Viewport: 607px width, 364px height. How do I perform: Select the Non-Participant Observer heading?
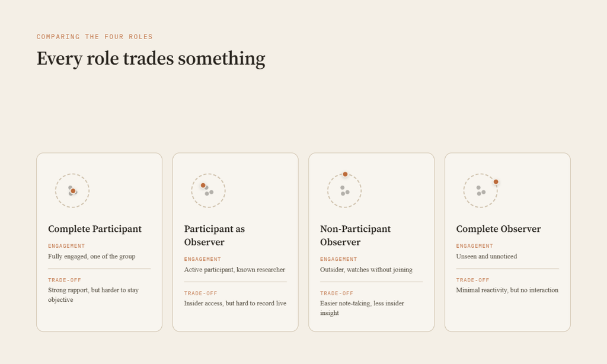[x=356, y=235]
